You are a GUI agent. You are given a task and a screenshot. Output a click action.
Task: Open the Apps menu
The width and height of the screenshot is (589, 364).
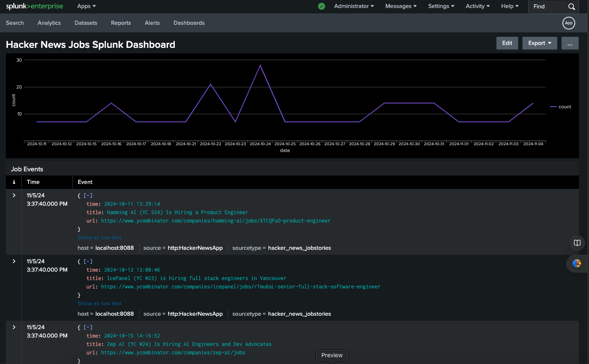click(87, 6)
